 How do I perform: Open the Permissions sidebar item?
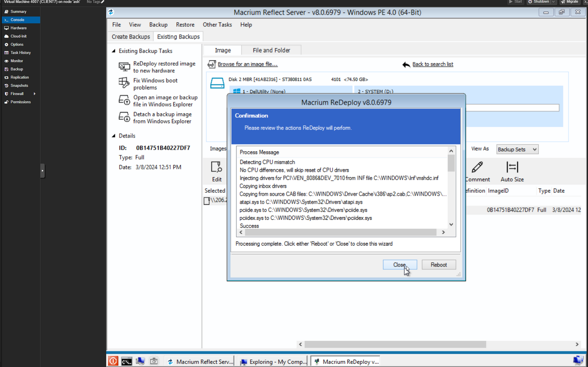point(20,102)
